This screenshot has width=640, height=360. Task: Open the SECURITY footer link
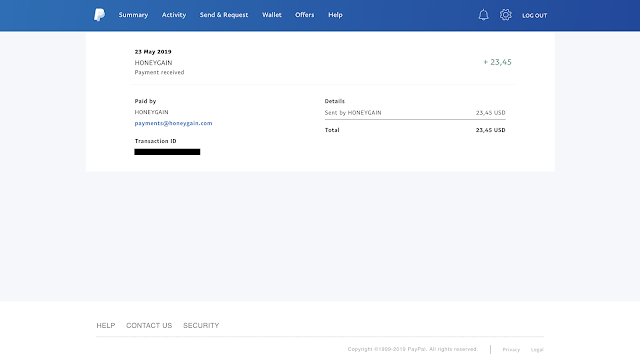click(201, 325)
